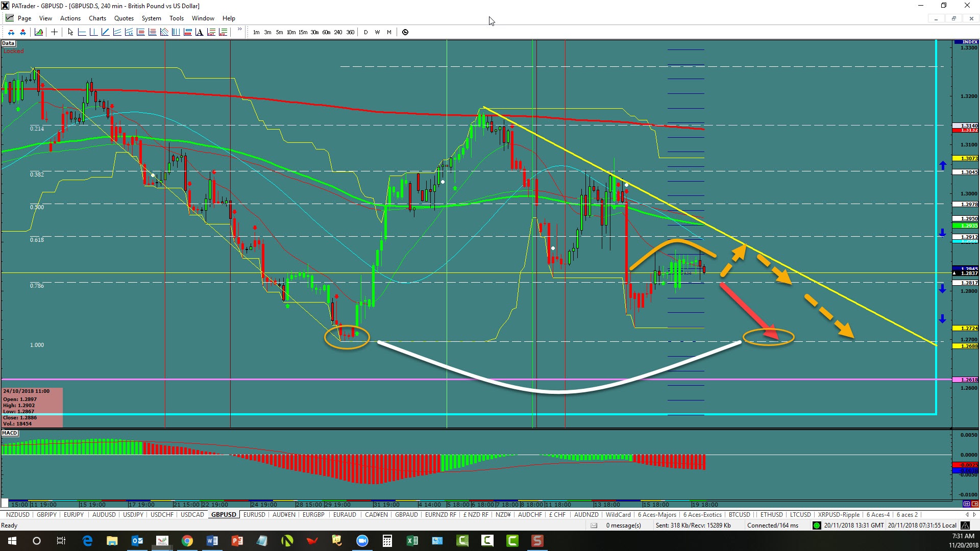Open the Tools menu
Screen dimensions: 980x551
(x=176, y=18)
